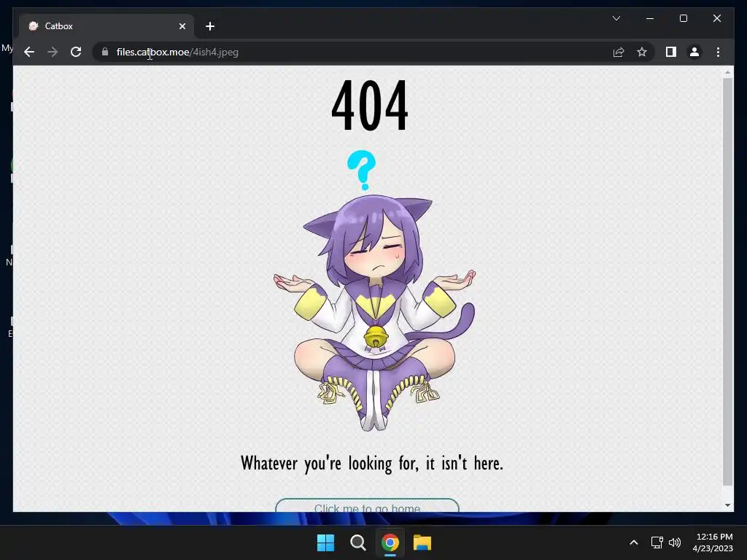Open the Chrome profile menu
The height and width of the screenshot is (560, 747).
(x=694, y=52)
